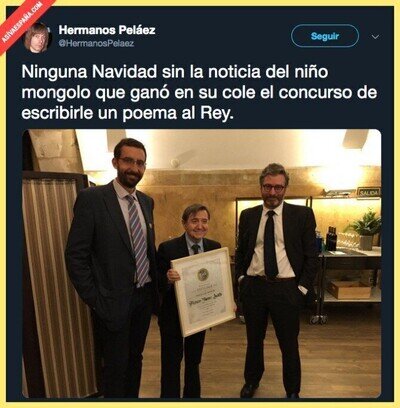
Task: Open the attached photo in the tweet
Action: click(201, 264)
